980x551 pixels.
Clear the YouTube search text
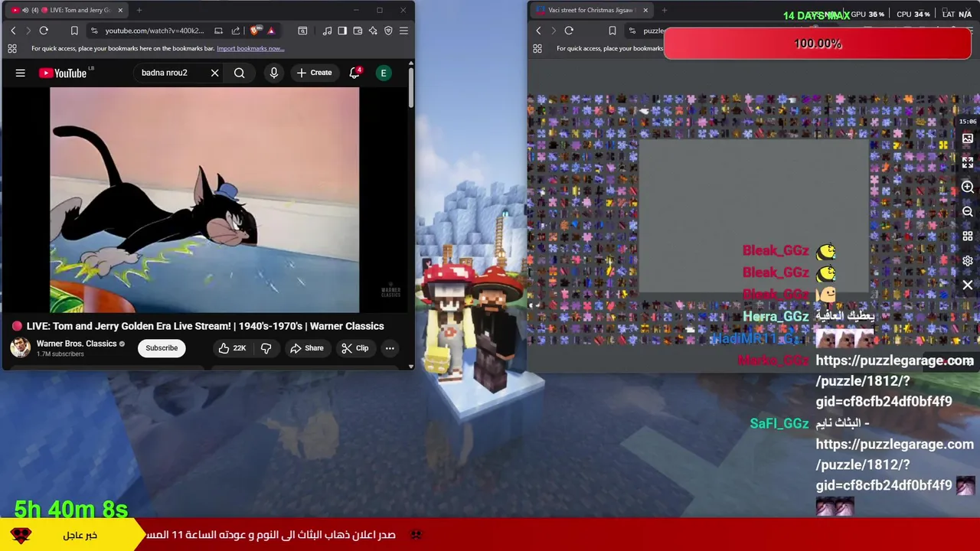point(215,73)
